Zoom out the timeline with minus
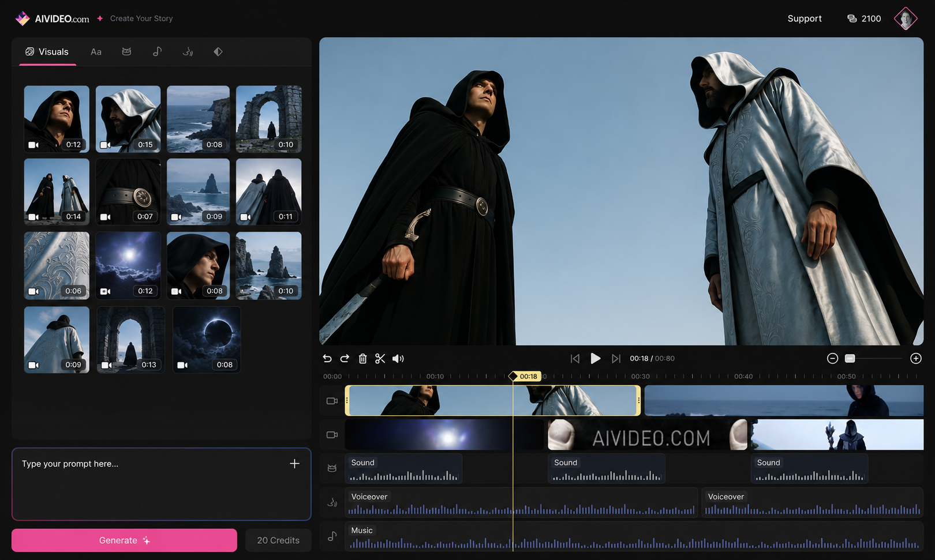The width and height of the screenshot is (935, 560). (832, 359)
